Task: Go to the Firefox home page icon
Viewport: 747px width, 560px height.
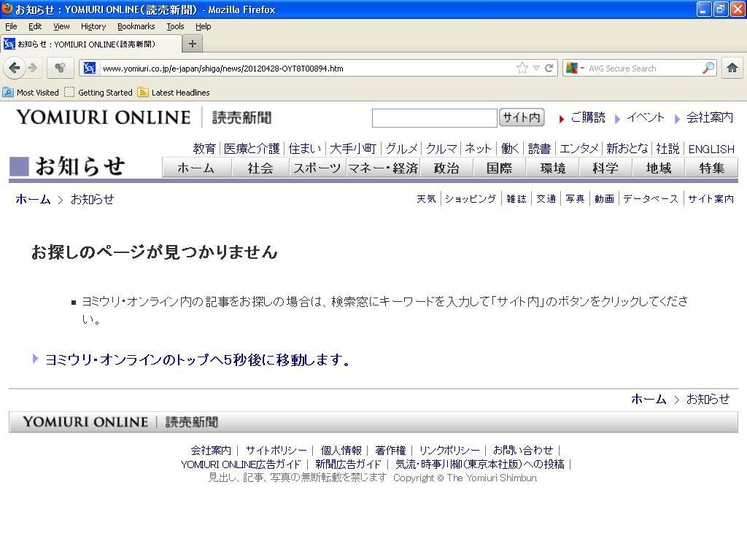Action: pyautogui.click(x=732, y=68)
